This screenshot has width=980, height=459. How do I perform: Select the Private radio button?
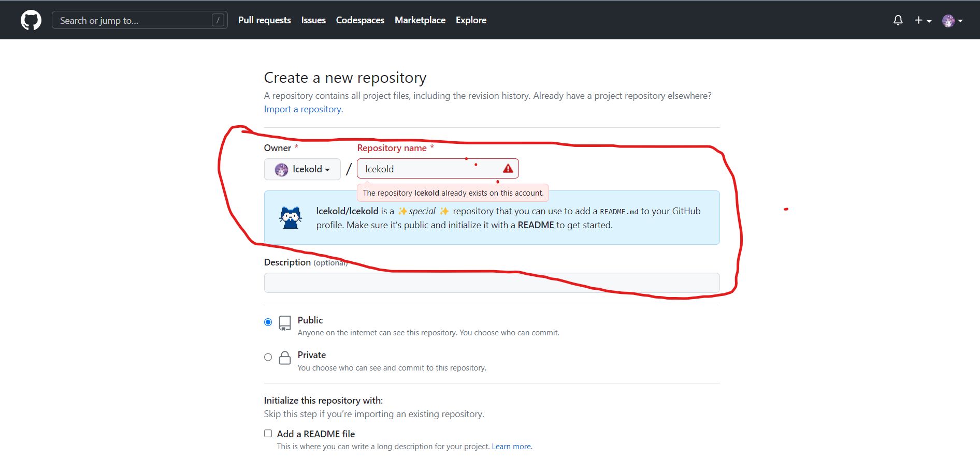pos(268,357)
